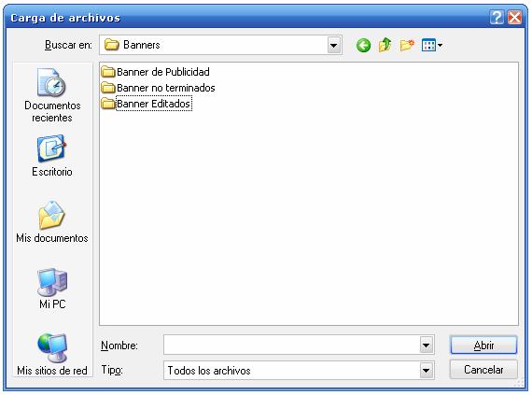
Task: Select Escritorio in the places bar
Action: coord(52,156)
